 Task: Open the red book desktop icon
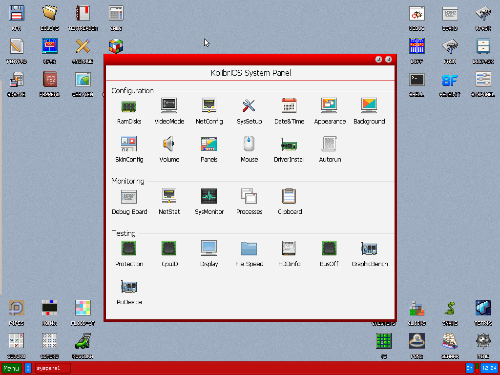click(x=50, y=79)
